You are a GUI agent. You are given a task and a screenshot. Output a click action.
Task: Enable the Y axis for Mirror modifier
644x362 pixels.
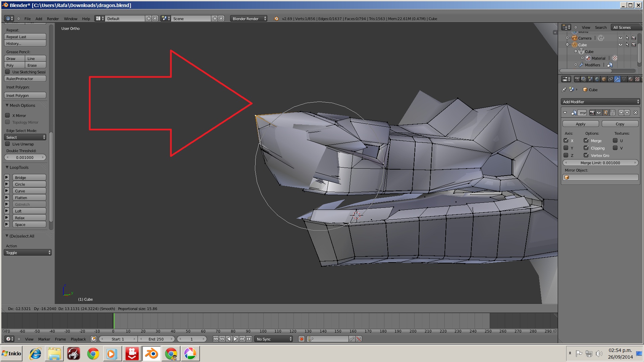pyautogui.click(x=566, y=148)
